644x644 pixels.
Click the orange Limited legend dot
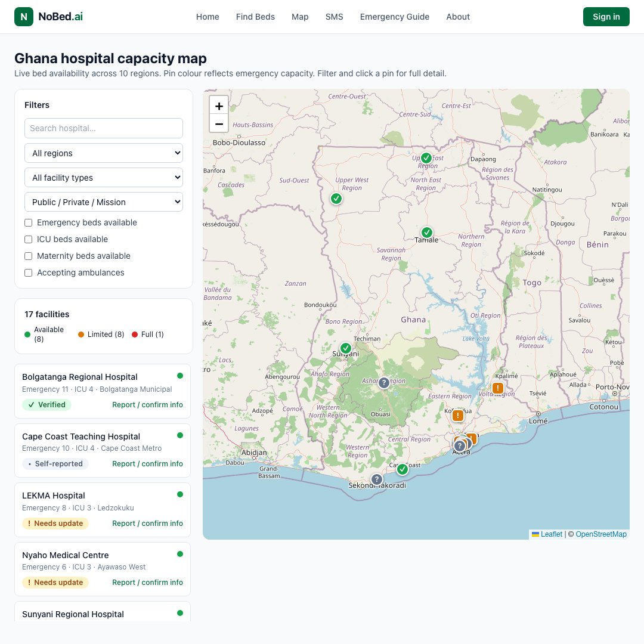point(81,335)
